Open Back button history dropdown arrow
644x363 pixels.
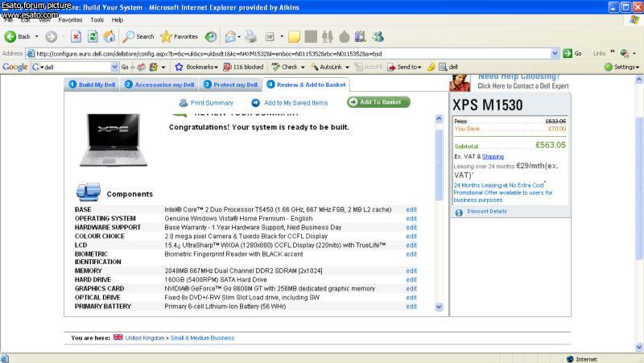(37, 36)
